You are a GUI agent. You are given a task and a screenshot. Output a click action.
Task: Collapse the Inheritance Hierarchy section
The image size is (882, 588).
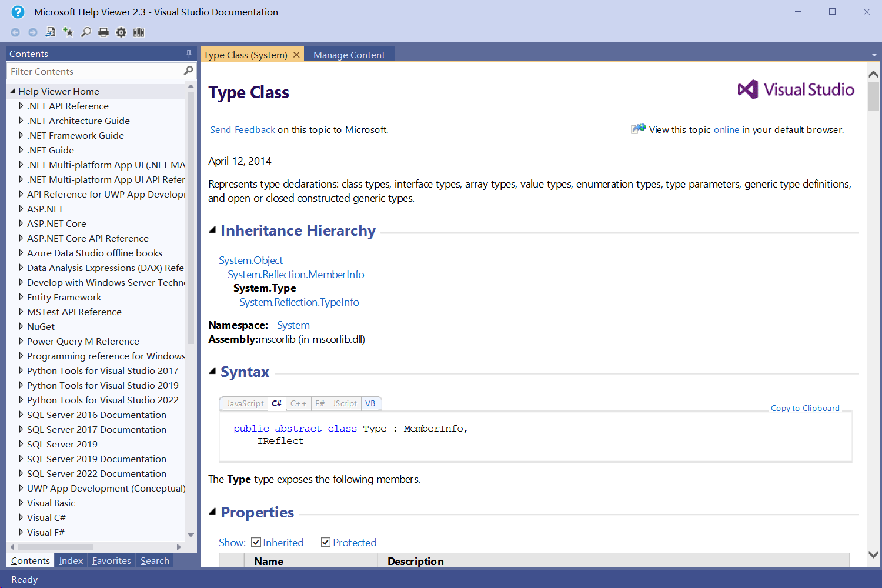pos(213,230)
